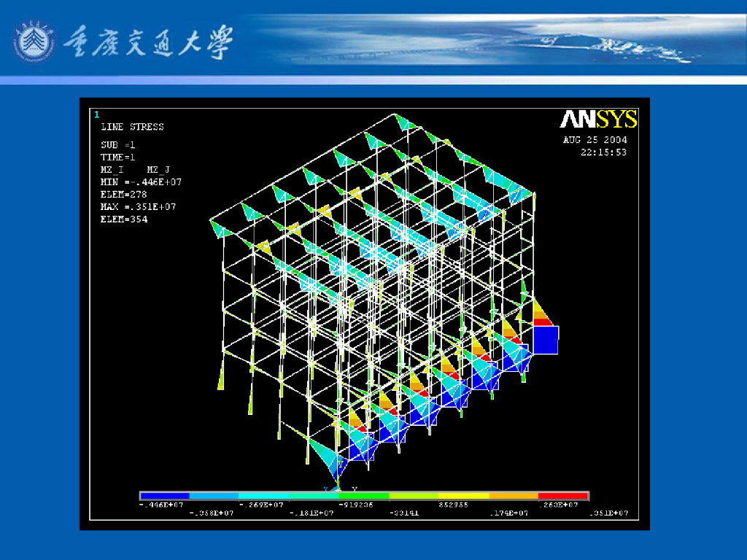Expand the ELEM=354 element entry
This screenshot has height=560, width=747.
(x=123, y=219)
